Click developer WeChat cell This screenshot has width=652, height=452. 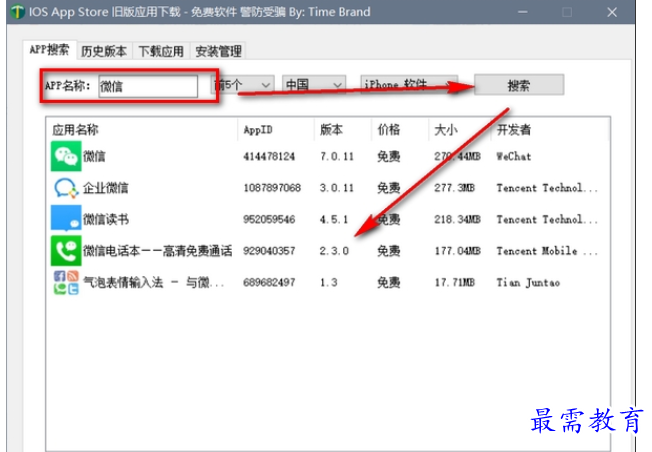(514, 156)
